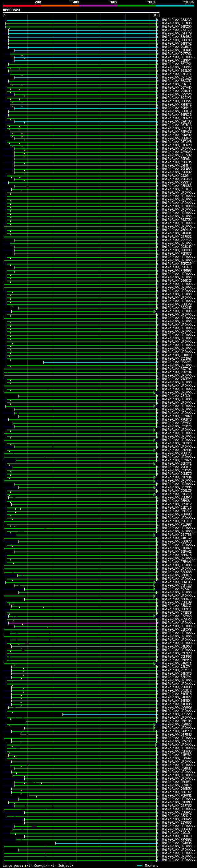Click the UniRef100_O97118 label
This screenshot has height=868, width=197.
177,670
